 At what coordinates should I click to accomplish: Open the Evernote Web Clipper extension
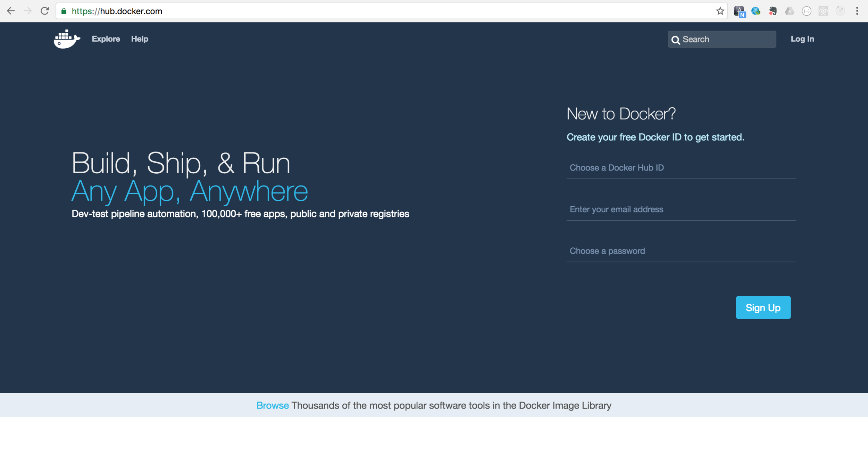click(773, 11)
